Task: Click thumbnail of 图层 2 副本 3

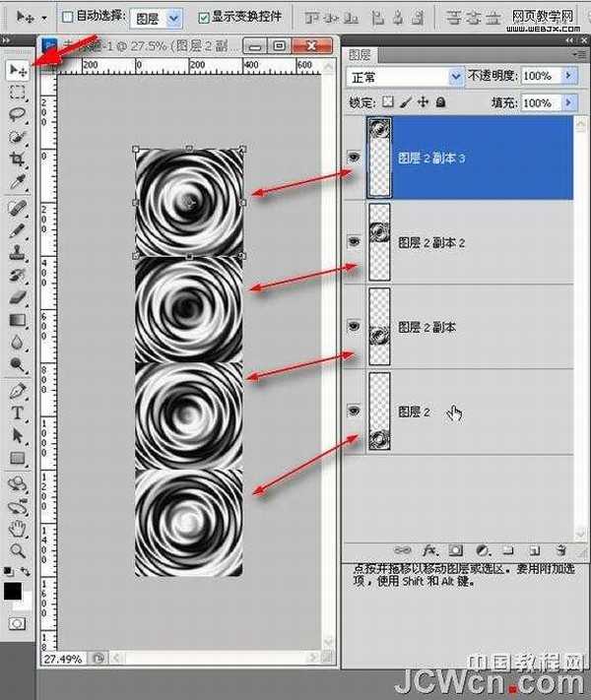Action: pos(379,158)
